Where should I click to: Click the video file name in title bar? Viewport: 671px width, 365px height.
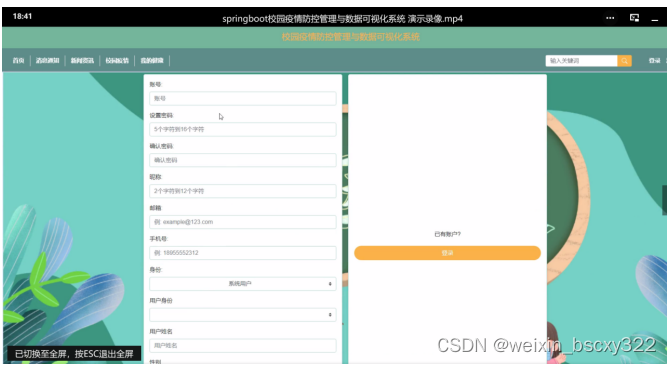(x=342, y=19)
